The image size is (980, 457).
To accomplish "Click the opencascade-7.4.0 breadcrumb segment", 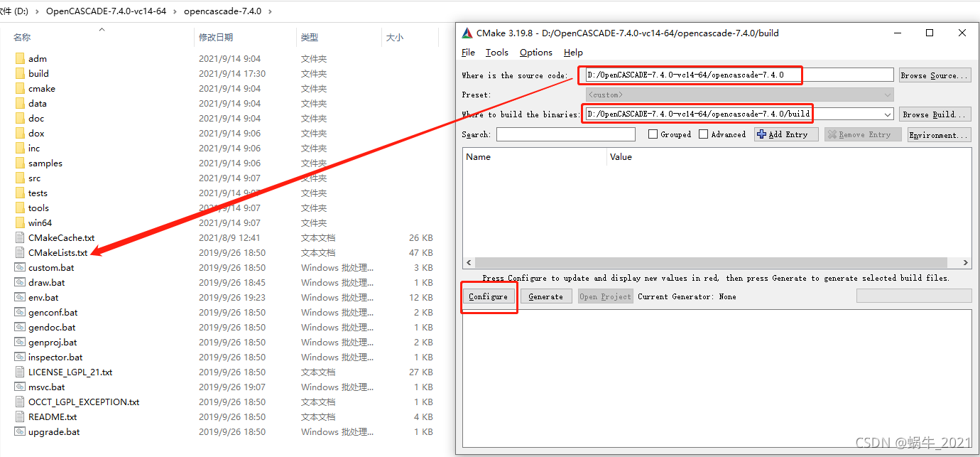I will [x=222, y=11].
